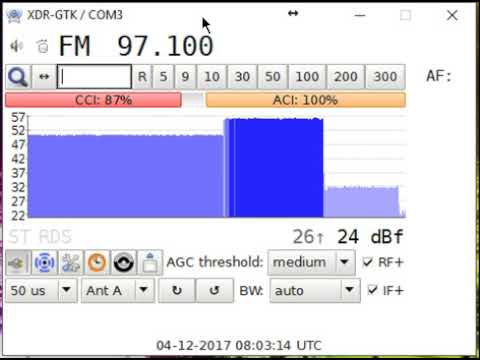Viewport: 480px width, 360px height.
Task: Toggle the connect plug icon
Action: [x=18, y=263]
